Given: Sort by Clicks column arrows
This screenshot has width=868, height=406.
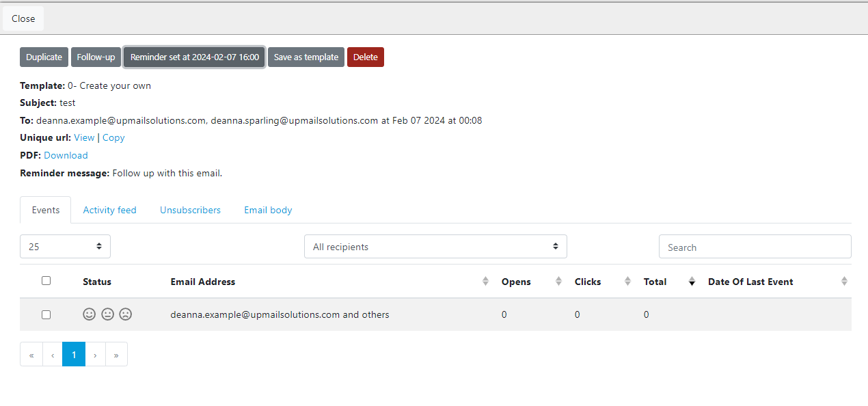Looking at the screenshot, I should point(627,282).
